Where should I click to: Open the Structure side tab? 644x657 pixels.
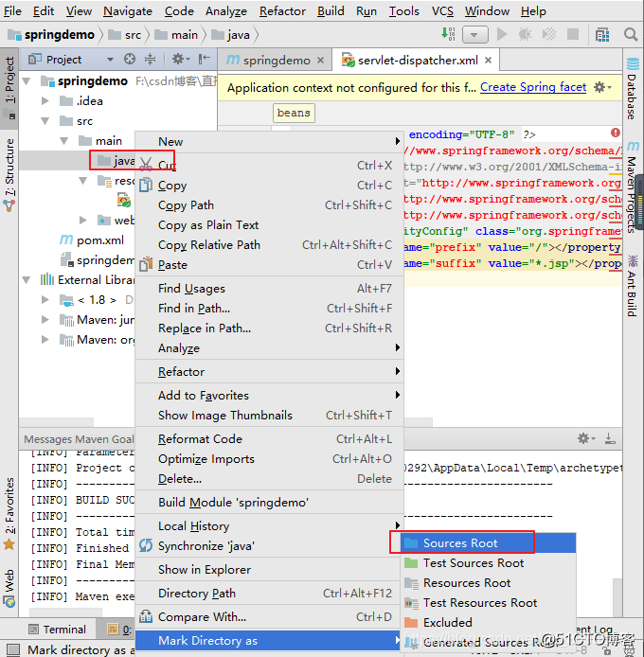(9, 174)
